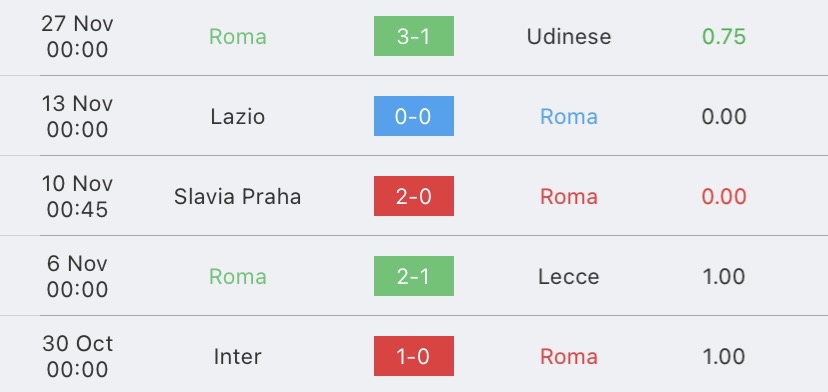The width and height of the screenshot is (828, 392).
Task: Open Slavia Praha team link
Action: click(x=238, y=197)
